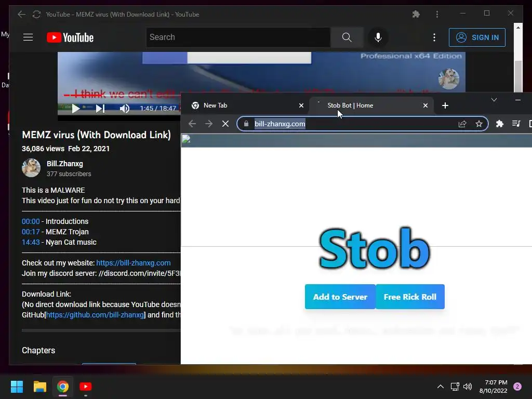Reload the YouTube app window
The height and width of the screenshot is (399, 532).
(36, 14)
